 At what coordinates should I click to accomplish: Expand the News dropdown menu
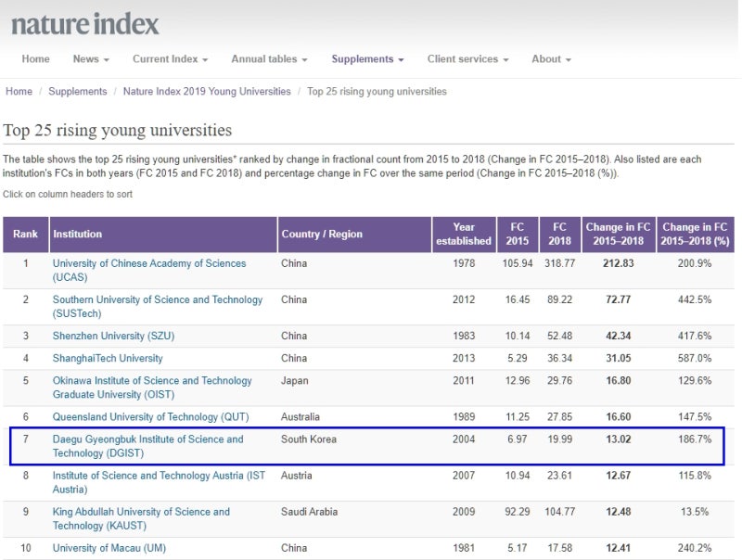point(91,59)
